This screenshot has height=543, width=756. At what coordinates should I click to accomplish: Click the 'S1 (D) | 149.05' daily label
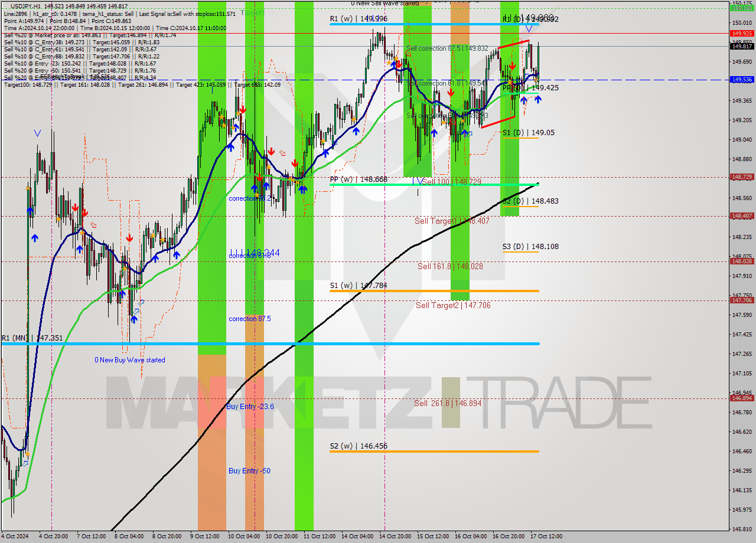(x=528, y=133)
